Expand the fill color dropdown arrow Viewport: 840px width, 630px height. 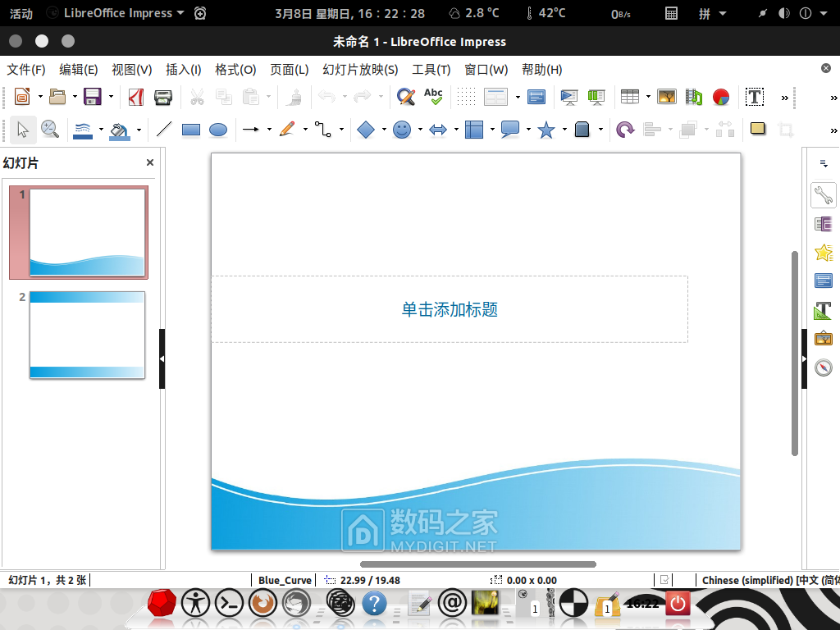[x=139, y=130]
